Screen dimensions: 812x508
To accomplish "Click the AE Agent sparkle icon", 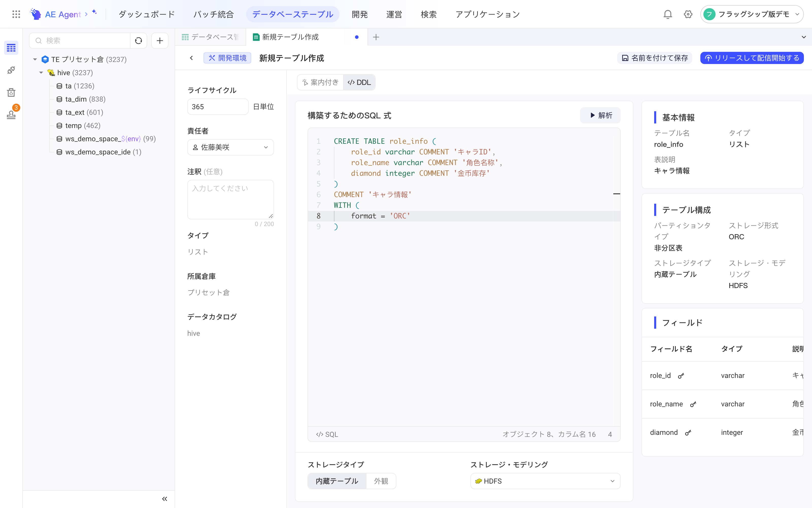I will coord(94,12).
